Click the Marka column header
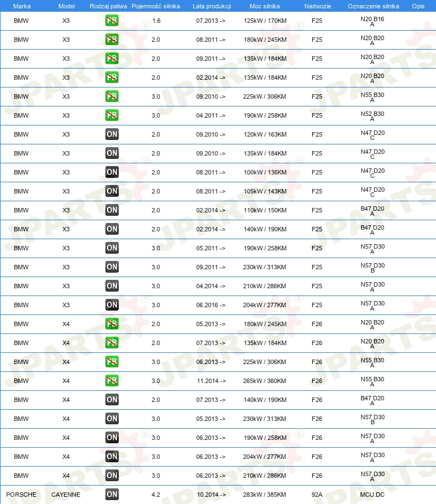This screenshot has width=436, height=504. [22, 6]
